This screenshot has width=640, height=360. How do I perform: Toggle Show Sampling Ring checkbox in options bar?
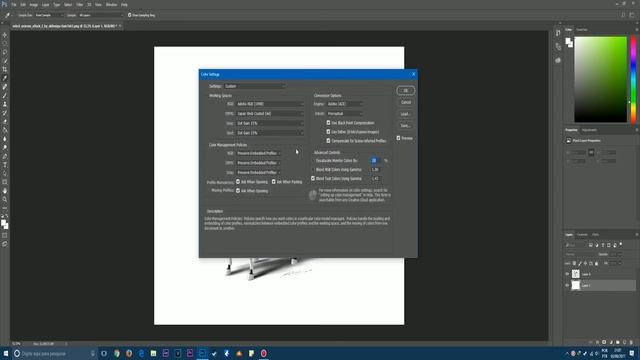point(130,15)
